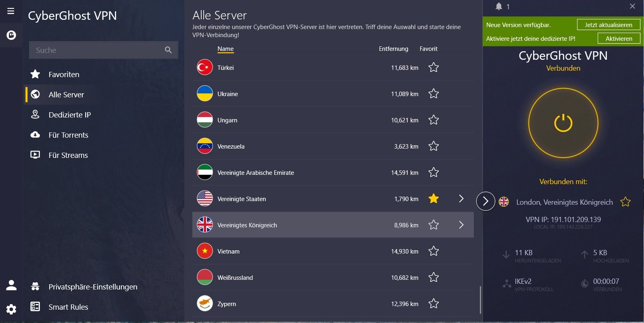Image resolution: width=644 pixels, height=323 pixels.
Task: Click the Vereinigtes Königreich flag icon
Action: (x=205, y=225)
